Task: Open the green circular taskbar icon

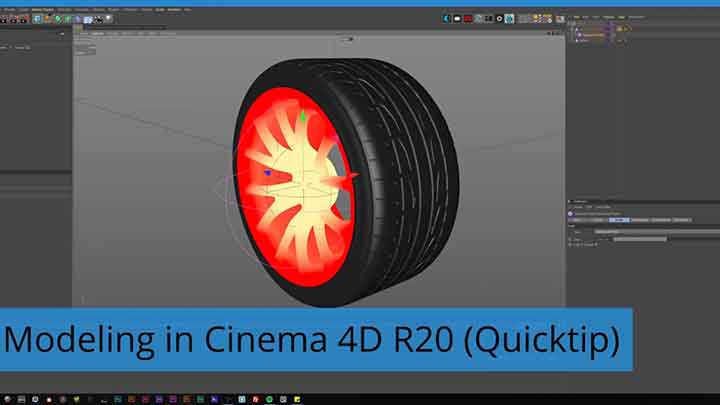Action: click(270, 399)
